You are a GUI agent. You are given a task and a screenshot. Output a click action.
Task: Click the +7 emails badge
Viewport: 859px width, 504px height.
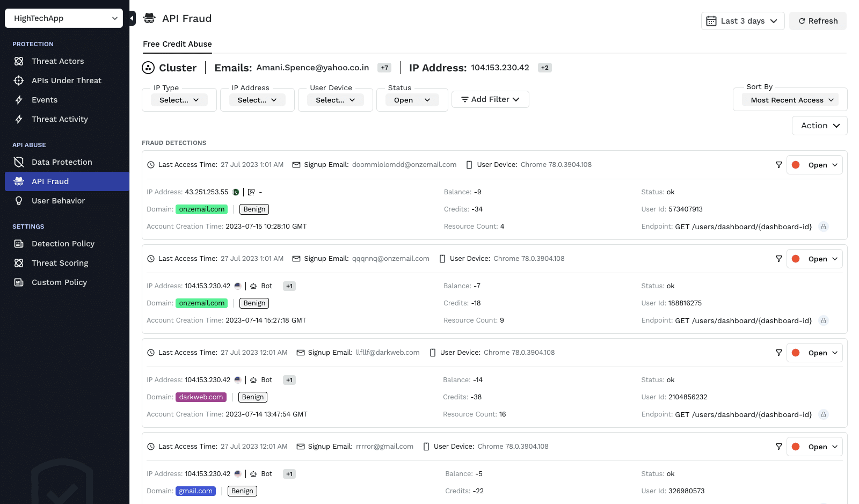384,68
